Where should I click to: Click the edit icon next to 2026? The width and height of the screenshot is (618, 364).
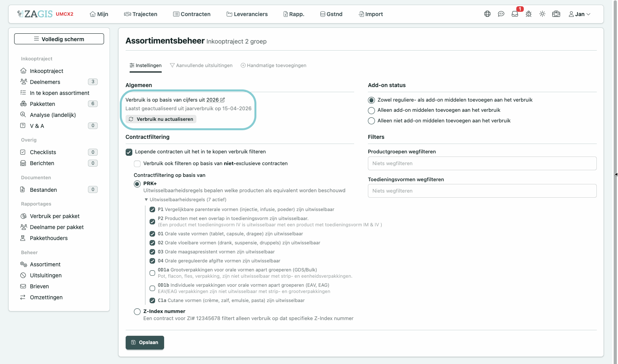[x=223, y=100]
